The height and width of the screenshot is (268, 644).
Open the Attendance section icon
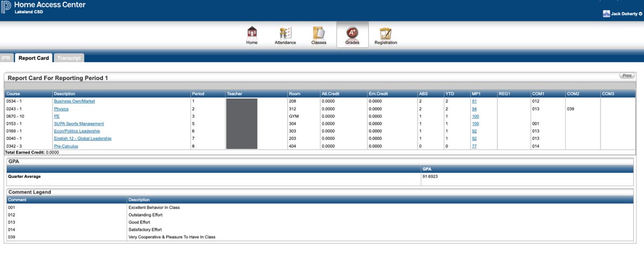tap(285, 35)
